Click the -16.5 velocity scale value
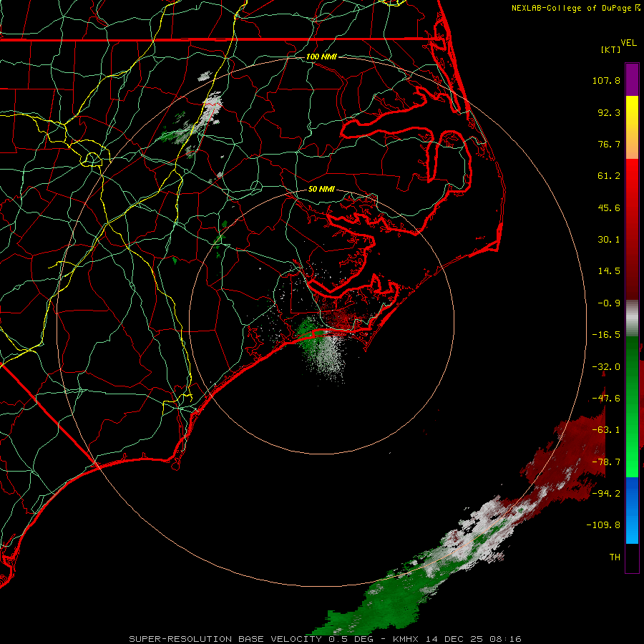This screenshot has width=644, height=644. click(606, 335)
